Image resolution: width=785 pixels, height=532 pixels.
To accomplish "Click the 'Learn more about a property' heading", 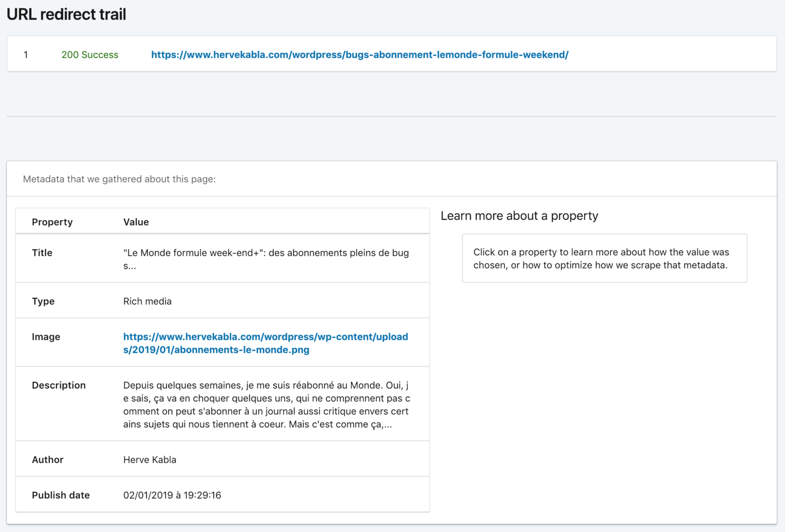I will (x=520, y=216).
